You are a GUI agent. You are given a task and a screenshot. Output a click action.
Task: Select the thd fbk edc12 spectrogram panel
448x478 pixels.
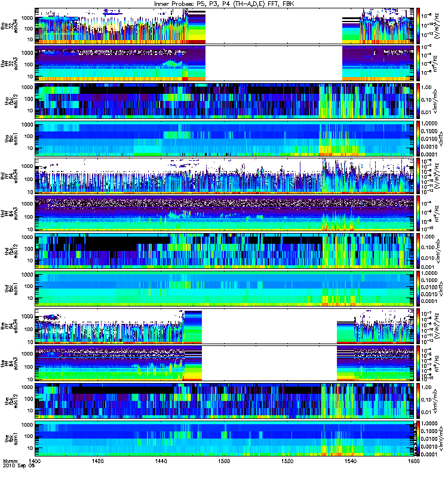(x=225, y=251)
